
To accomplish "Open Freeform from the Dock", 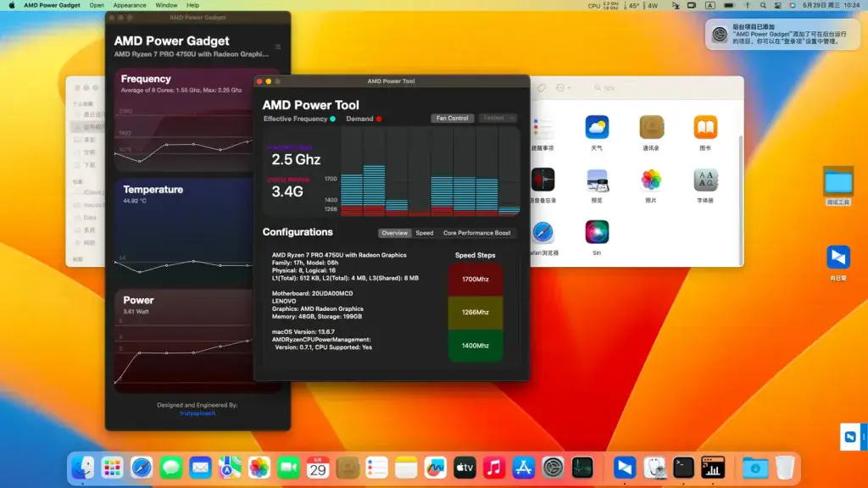I will [435, 468].
